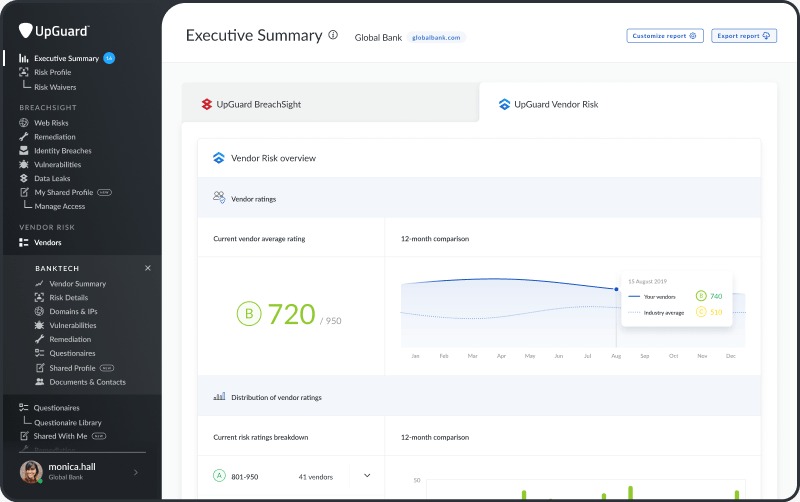
Task: Click the Vendor ratings people icon
Action: (x=219, y=197)
